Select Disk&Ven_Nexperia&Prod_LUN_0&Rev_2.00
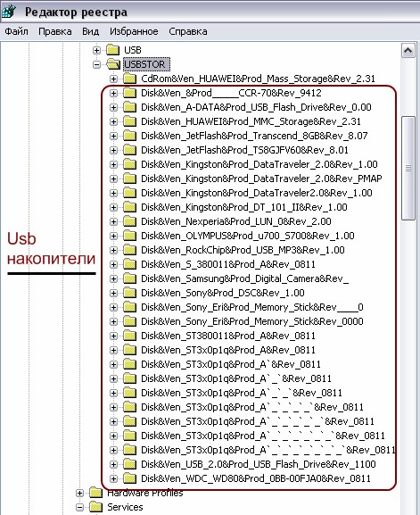The image size is (420, 515). [x=235, y=221]
